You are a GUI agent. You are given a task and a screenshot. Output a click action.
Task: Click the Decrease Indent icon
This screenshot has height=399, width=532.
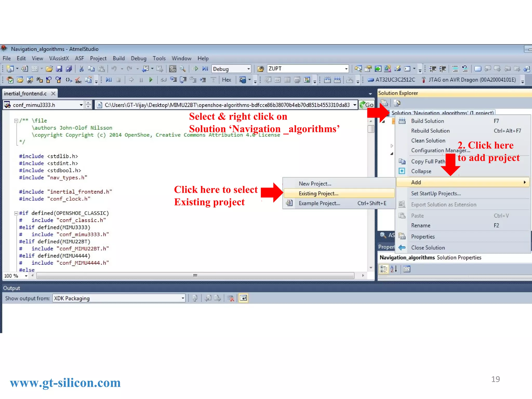pyautogui.click(x=433, y=69)
